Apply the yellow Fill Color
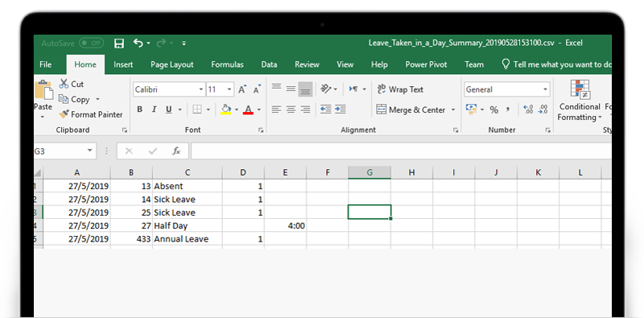Image resolution: width=644 pixels, height=318 pixels. pos(226,109)
